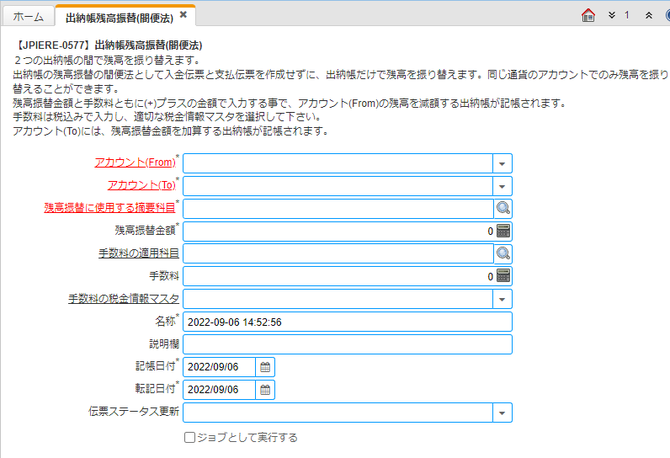The image size is (670, 458).
Task: Focus the アカウント(From) input field
Action: 338,164
